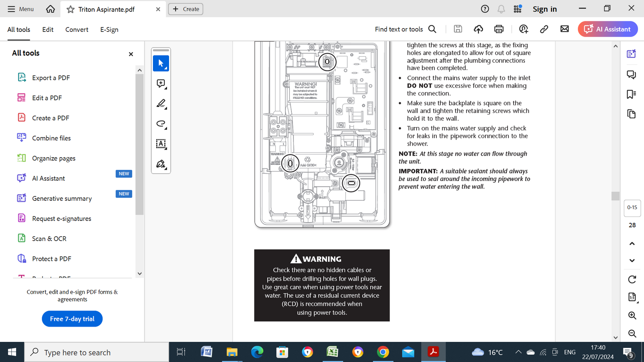Open the Comments panel icon
Screen dimensions: 644x362
coord(631,74)
